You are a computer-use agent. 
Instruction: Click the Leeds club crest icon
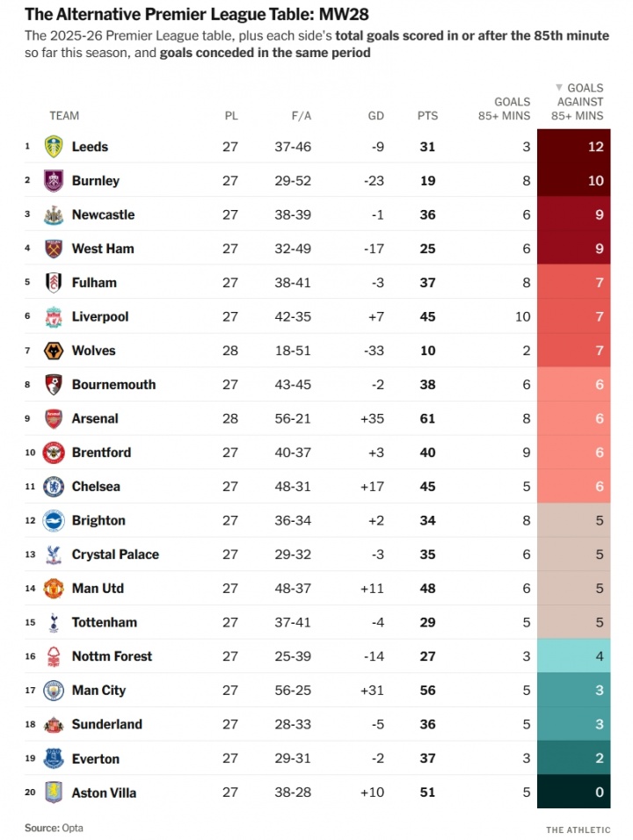pos(54,147)
